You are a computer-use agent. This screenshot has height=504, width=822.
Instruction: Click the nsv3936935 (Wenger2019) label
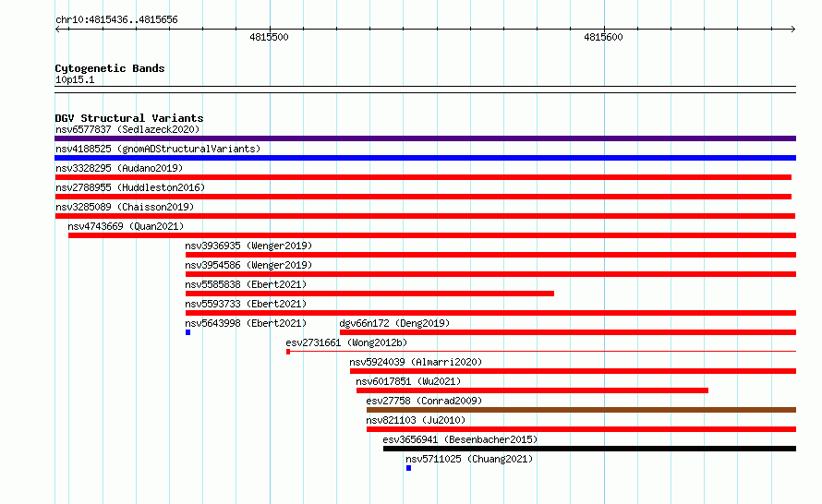tap(248, 246)
